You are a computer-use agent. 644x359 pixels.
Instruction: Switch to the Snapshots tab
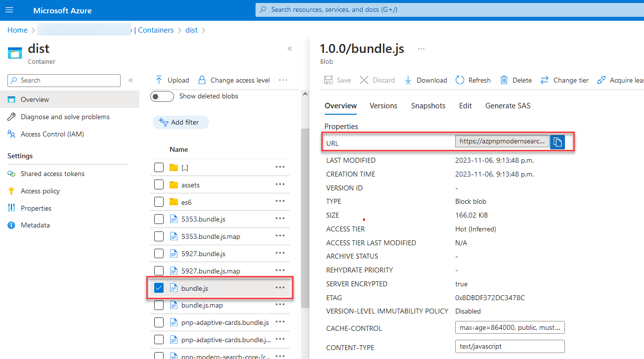[428, 106]
